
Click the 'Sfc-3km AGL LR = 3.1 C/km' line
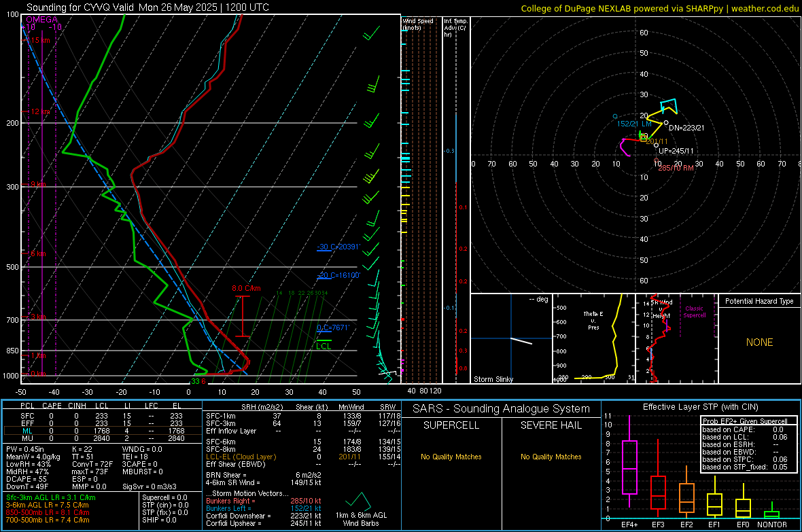(x=51, y=498)
